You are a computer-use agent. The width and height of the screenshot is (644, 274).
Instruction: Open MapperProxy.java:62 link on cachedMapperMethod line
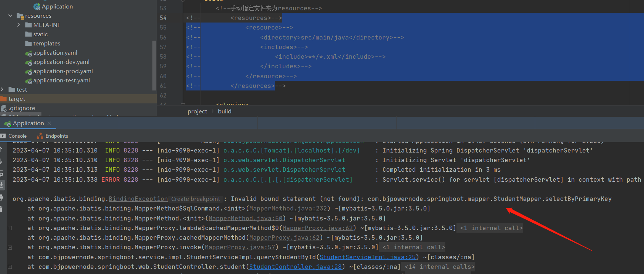[284, 238]
